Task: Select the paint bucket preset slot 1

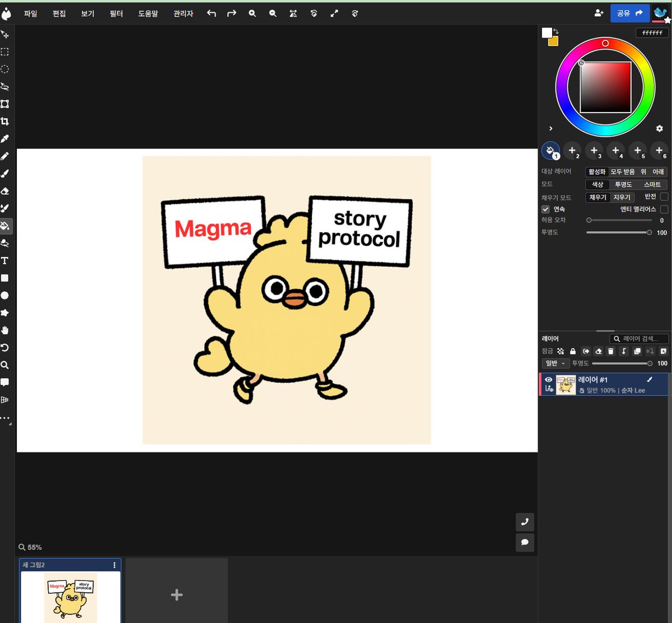Action: pyautogui.click(x=550, y=150)
